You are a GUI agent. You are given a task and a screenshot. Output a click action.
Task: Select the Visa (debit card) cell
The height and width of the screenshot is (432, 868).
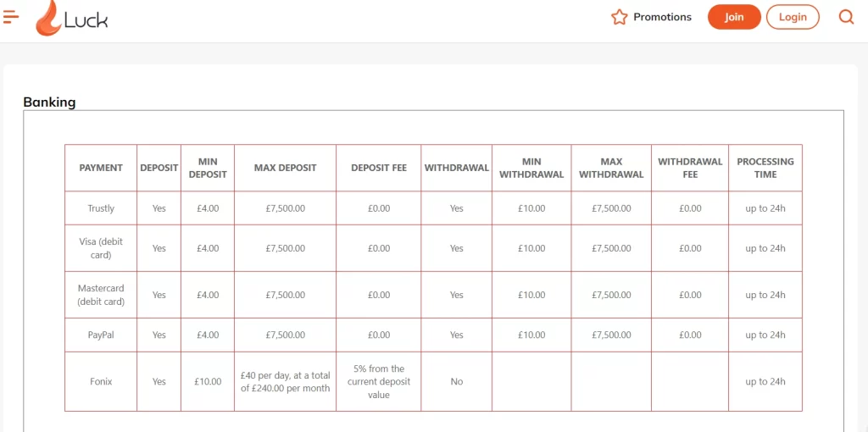101,248
